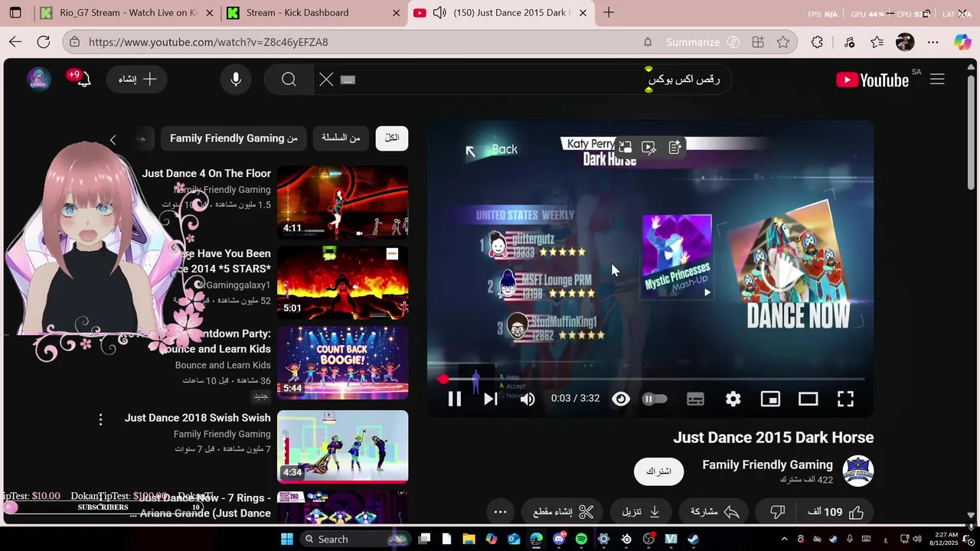Click the اشتراك subscribe button
The image size is (980, 551).
tap(658, 471)
